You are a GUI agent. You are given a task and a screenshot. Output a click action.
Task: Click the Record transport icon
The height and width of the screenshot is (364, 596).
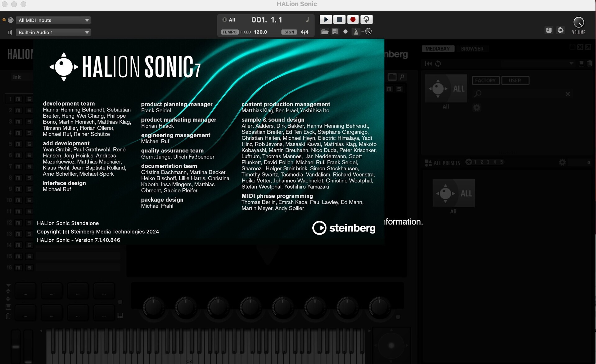pyautogui.click(x=353, y=19)
